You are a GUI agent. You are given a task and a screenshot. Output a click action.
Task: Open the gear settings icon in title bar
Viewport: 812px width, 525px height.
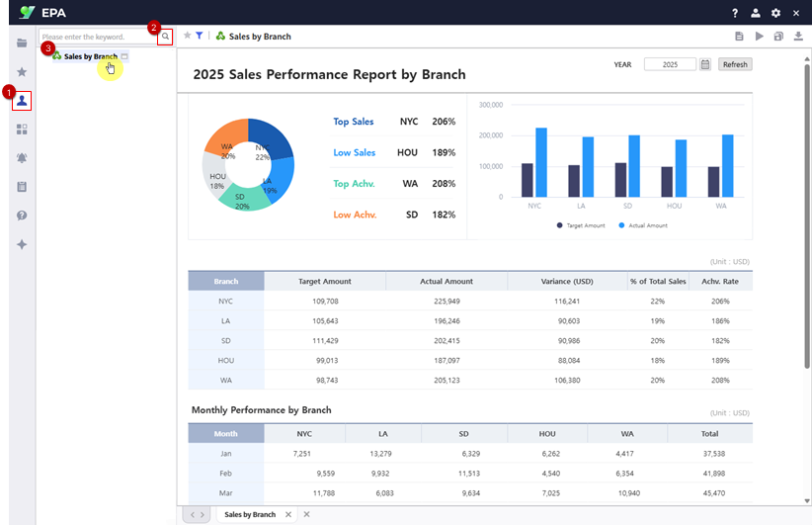coord(775,13)
